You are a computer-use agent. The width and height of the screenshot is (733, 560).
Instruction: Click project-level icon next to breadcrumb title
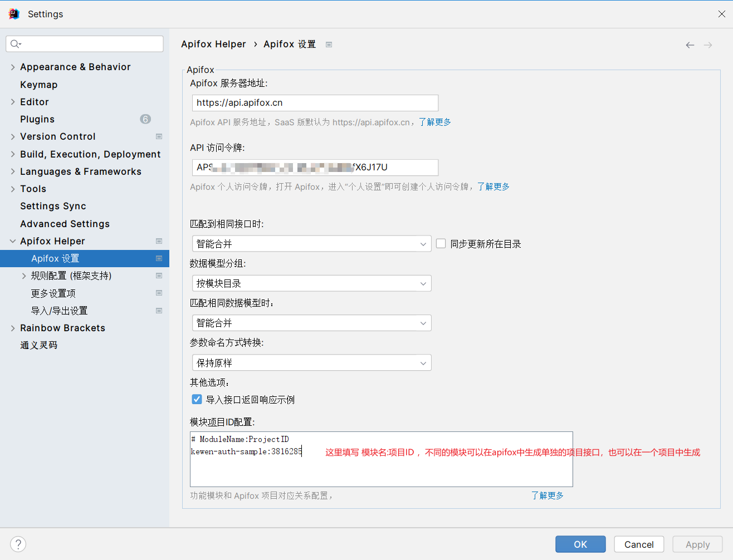point(329,45)
